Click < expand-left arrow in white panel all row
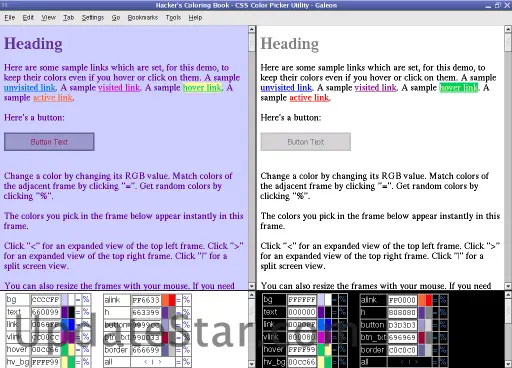The image size is (512, 368). pos(145,362)
